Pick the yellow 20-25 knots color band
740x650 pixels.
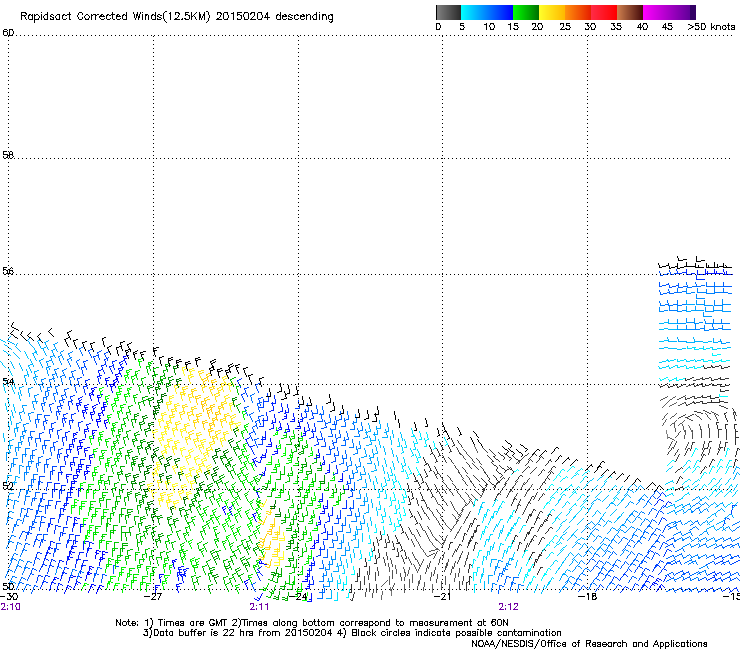pos(552,12)
